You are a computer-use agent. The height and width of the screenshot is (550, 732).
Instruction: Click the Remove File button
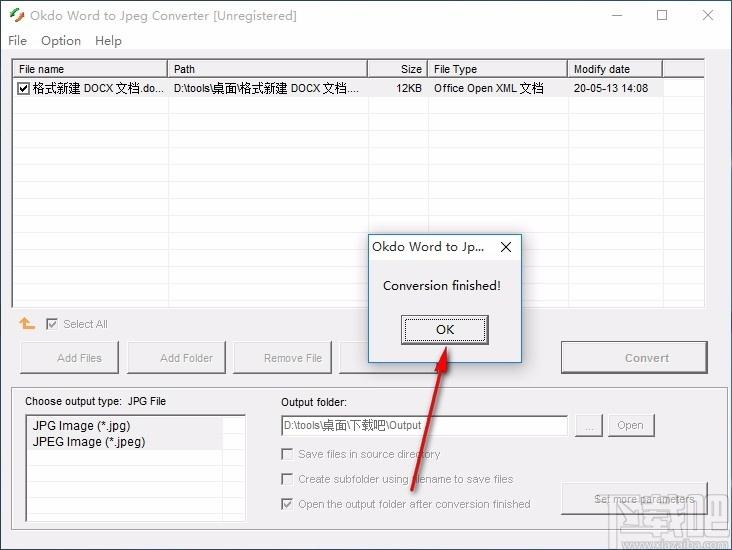pyautogui.click(x=282, y=358)
